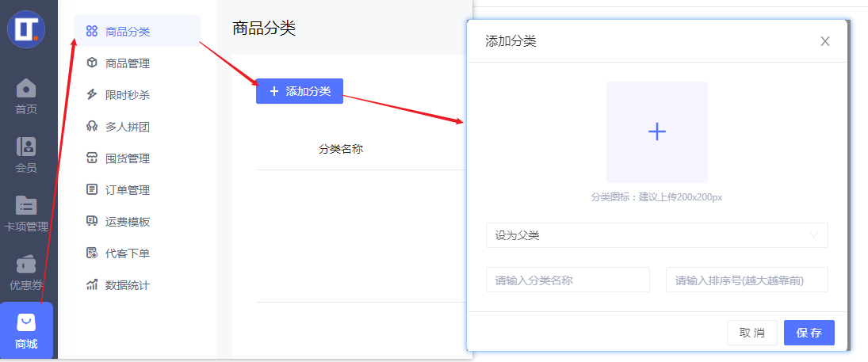This screenshot has width=868, height=362.
Task: Click the plus icon to upload category image
Action: [656, 132]
